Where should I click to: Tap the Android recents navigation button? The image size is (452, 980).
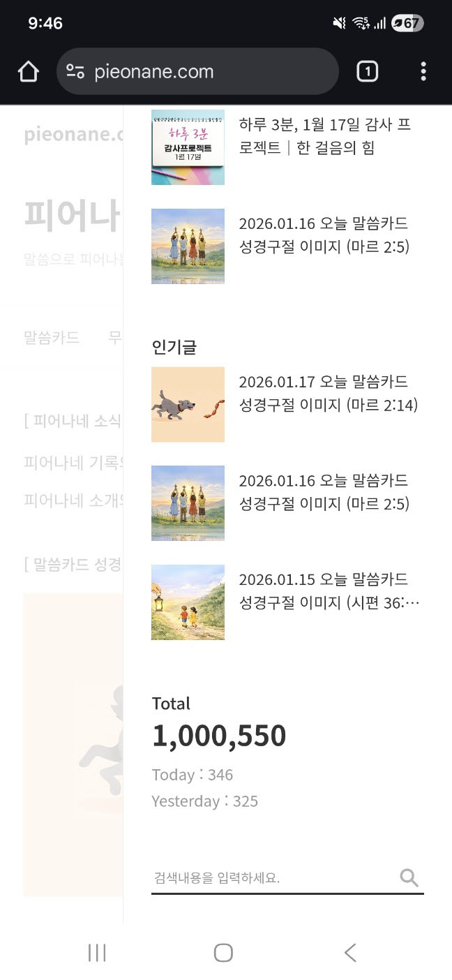pyautogui.click(x=97, y=951)
